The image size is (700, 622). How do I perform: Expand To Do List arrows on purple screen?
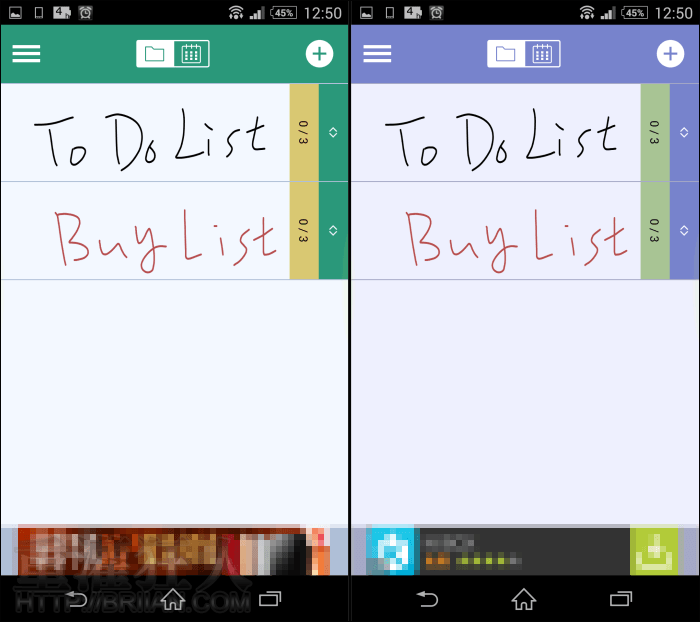(x=684, y=133)
